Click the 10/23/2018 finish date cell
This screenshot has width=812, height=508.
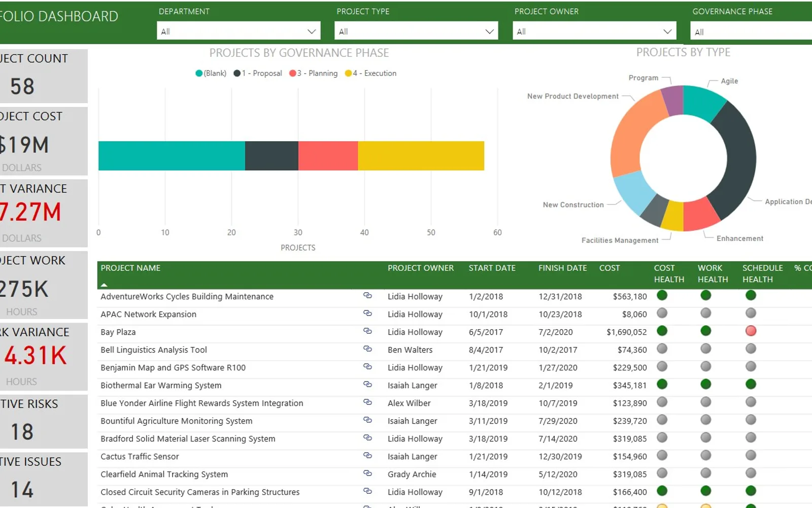pos(560,314)
